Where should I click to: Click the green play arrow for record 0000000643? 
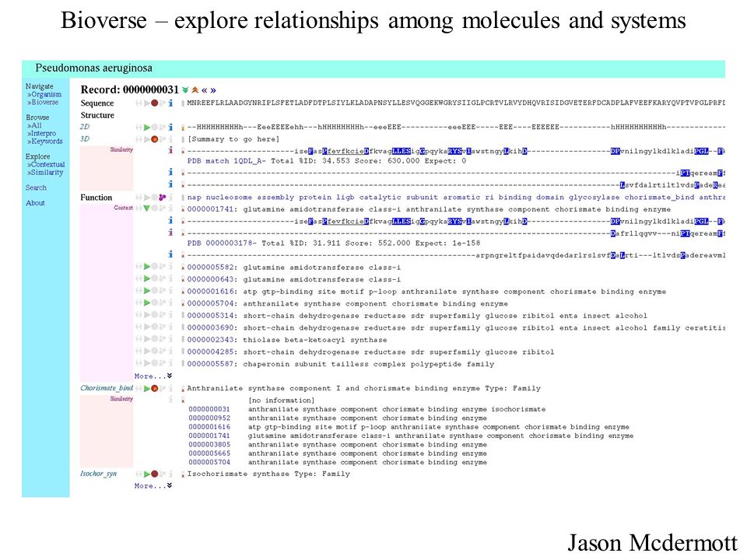(147, 278)
